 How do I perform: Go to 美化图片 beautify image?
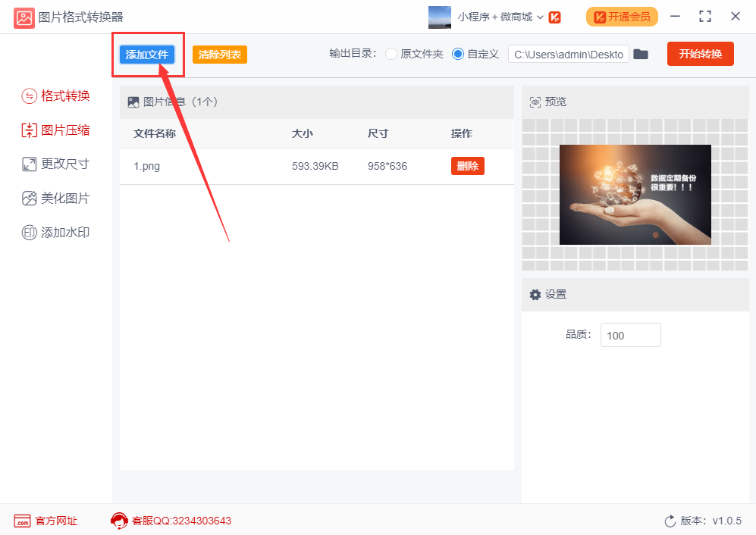pyautogui.click(x=55, y=198)
